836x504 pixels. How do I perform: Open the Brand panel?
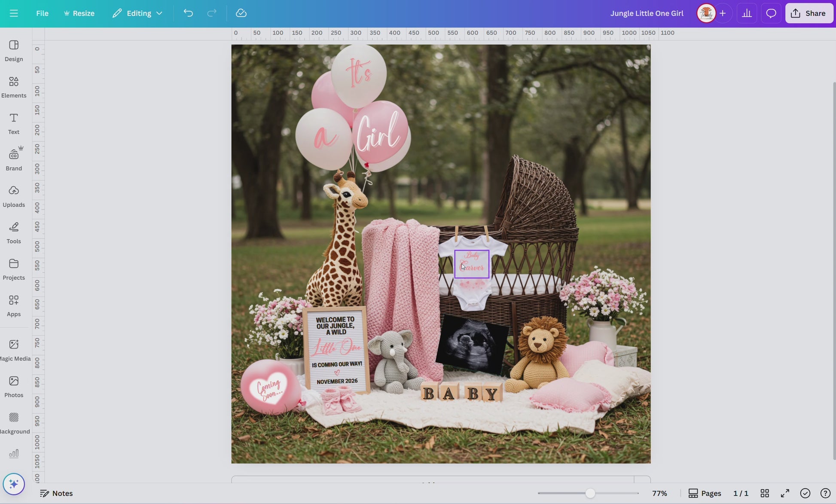[x=14, y=160]
